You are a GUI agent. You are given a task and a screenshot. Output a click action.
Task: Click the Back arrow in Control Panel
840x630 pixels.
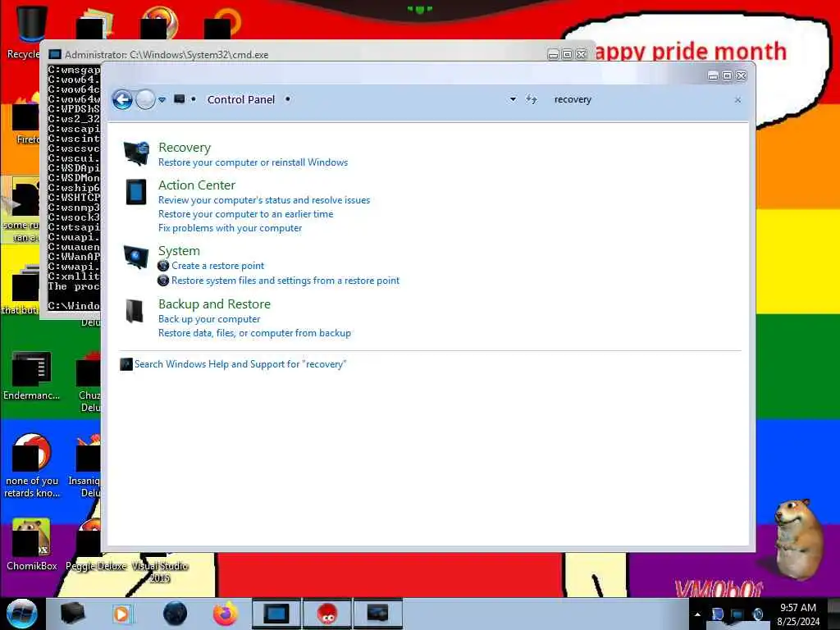(x=122, y=99)
